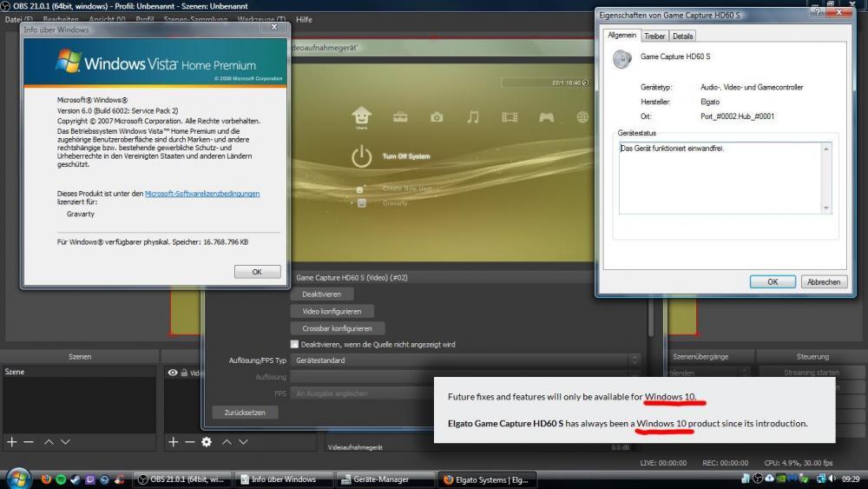Move source up in sources list
The width and height of the screenshot is (868, 489).
tap(227, 442)
